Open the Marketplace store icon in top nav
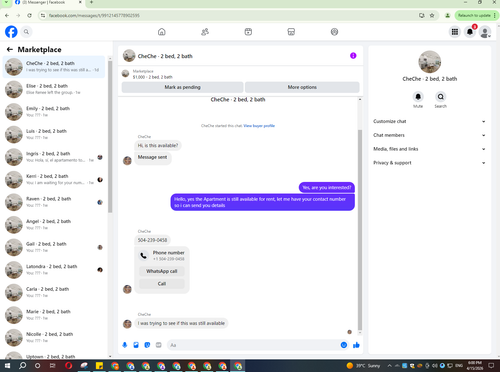Image resolution: width=500 pixels, height=372 pixels. tap(291, 32)
